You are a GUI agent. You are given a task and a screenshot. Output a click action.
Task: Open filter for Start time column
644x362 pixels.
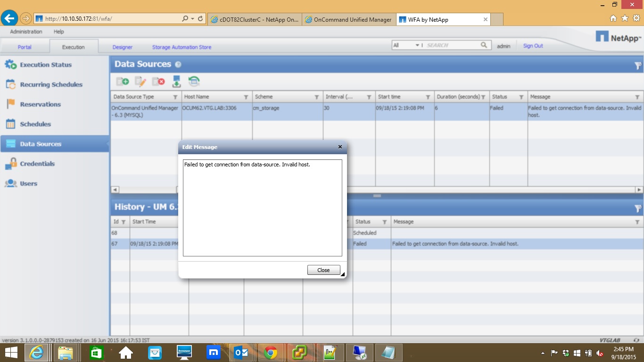click(x=428, y=97)
